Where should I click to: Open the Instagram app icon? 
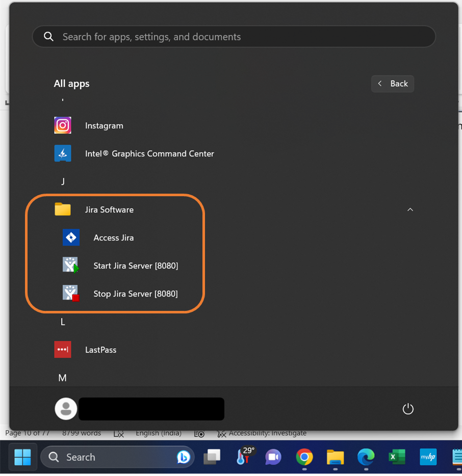tap(63, 125)
